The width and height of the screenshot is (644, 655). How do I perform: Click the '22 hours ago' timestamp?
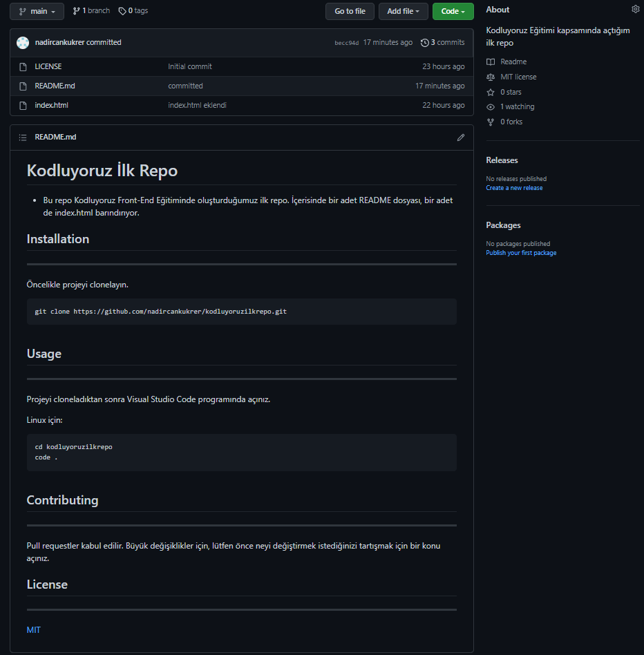(443, 105)
